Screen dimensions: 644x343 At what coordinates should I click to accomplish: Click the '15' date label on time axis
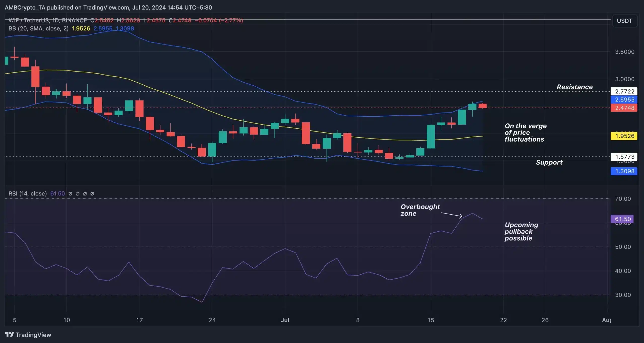click(x=431, y=320)
